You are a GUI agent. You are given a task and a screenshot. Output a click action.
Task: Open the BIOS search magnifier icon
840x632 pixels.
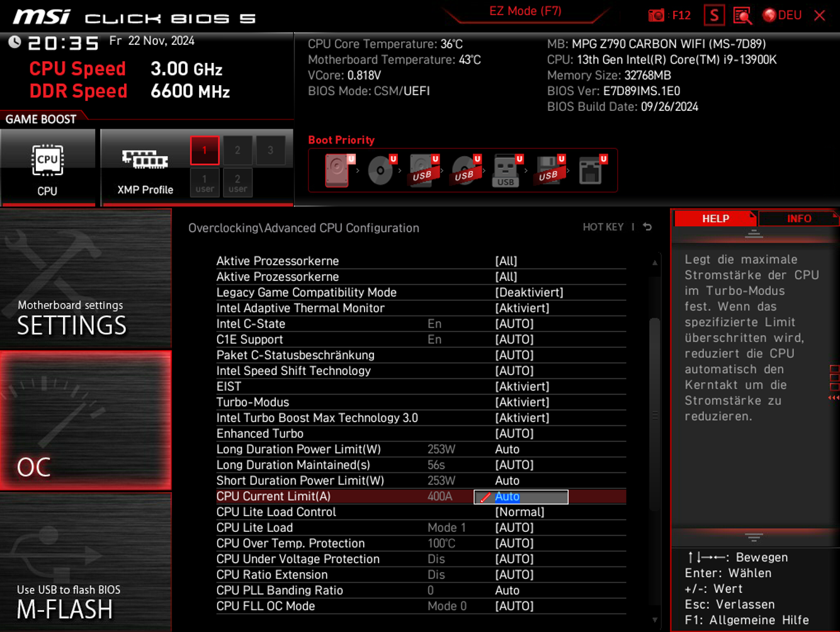[x=743, y=15]
